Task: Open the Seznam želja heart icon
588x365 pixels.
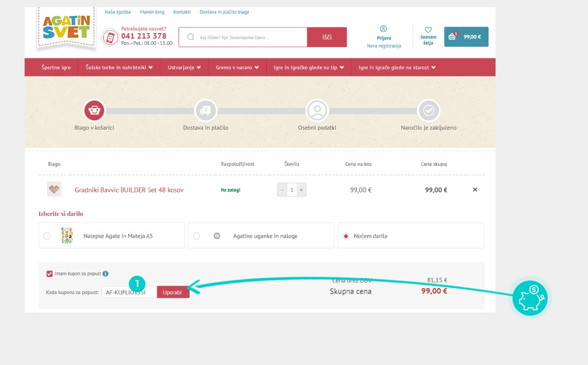Action: click(428, 30)
